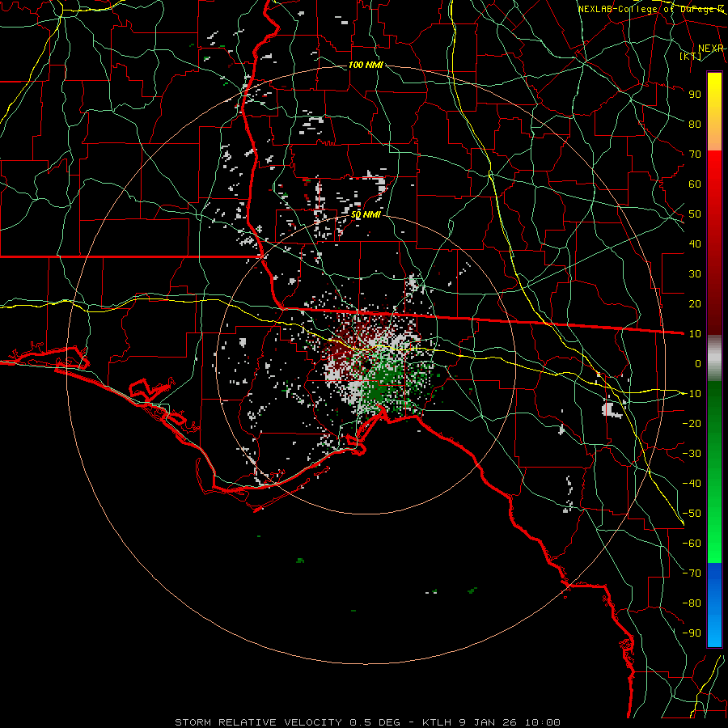This screenshot has width=728, height=728.
Task: Click the -70 scale value
Action: pos(692,574)
